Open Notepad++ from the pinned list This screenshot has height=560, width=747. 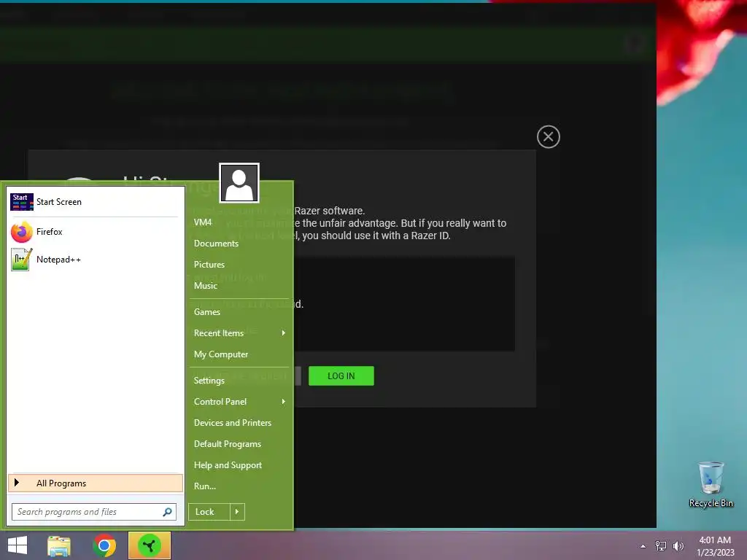[x=96, y=260]
